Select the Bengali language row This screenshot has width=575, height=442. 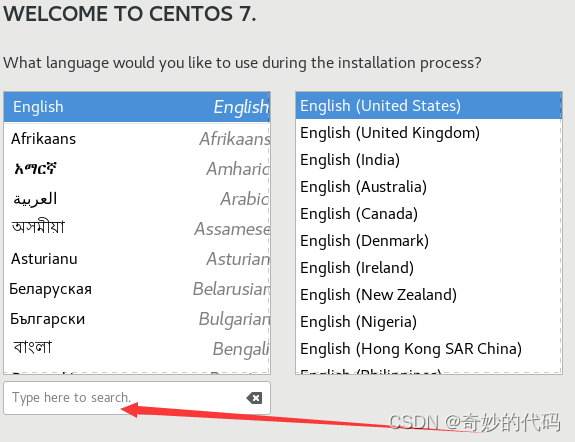[137, 348]
